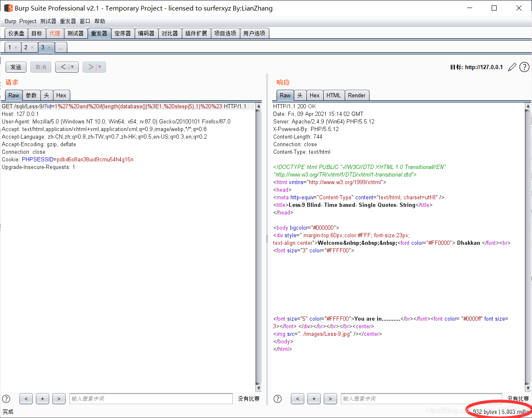Open the 重发器 menu in menu bar
Viewport: 532px width, 418px height.
[68, 21]
